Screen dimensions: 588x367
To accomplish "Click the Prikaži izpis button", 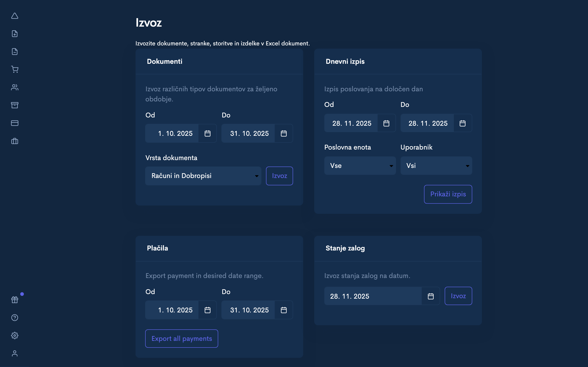I will pos(448,194).
